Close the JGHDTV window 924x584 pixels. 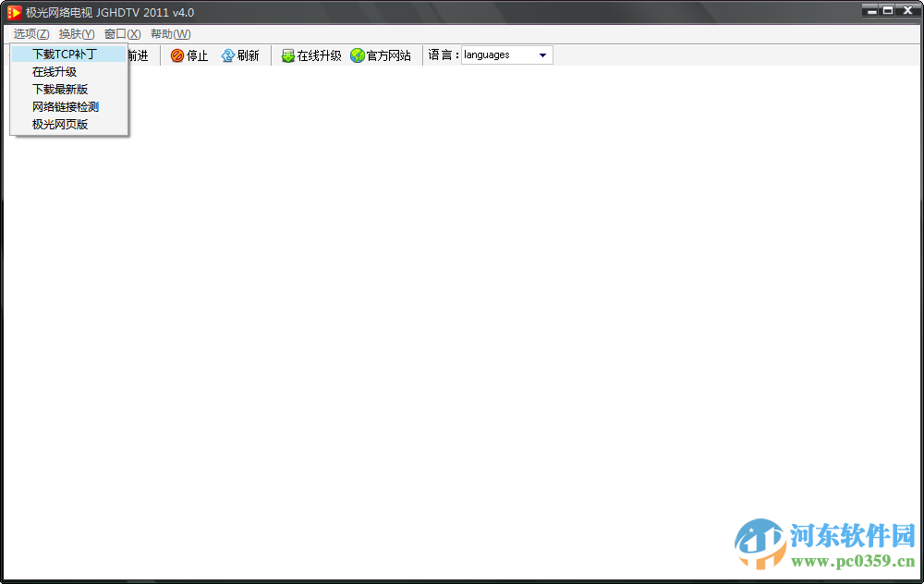908,10
